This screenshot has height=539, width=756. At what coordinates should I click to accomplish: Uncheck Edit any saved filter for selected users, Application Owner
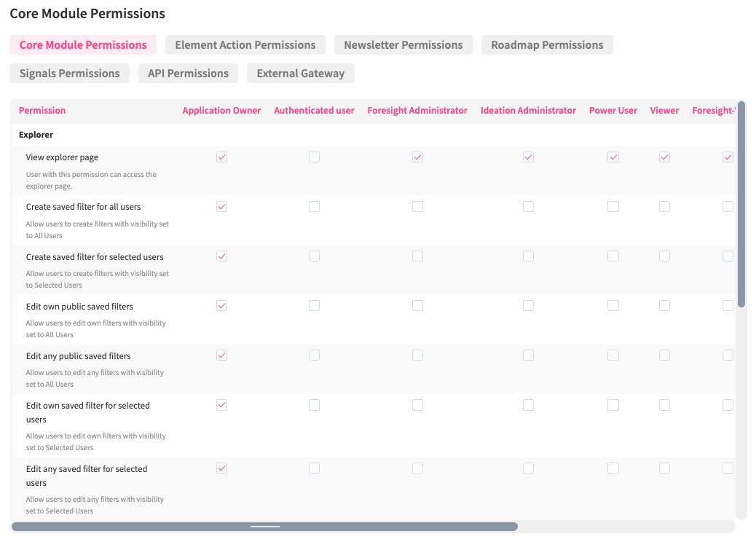click(x=222, y=468)
